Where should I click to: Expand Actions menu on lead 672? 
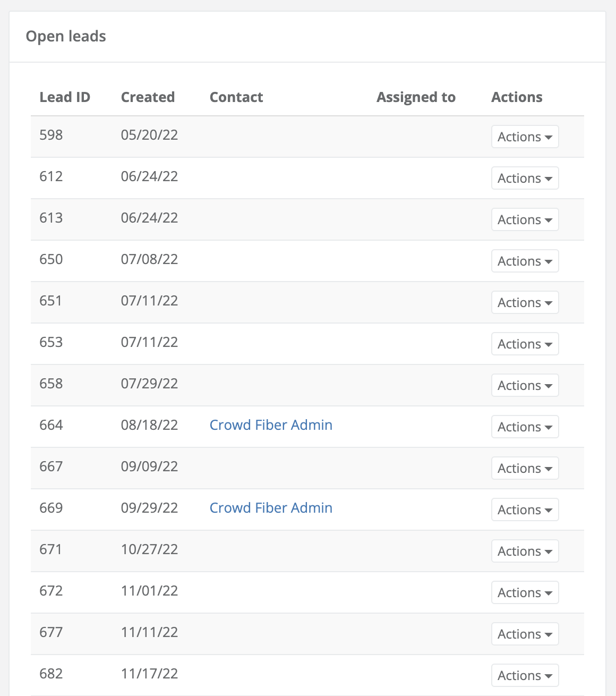click(525, 592)
